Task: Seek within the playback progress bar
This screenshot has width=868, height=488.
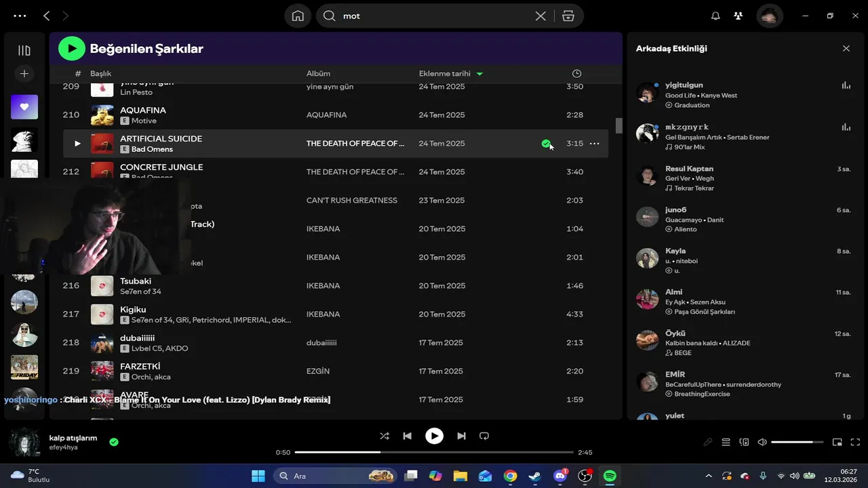Action: tap(434, 452)
